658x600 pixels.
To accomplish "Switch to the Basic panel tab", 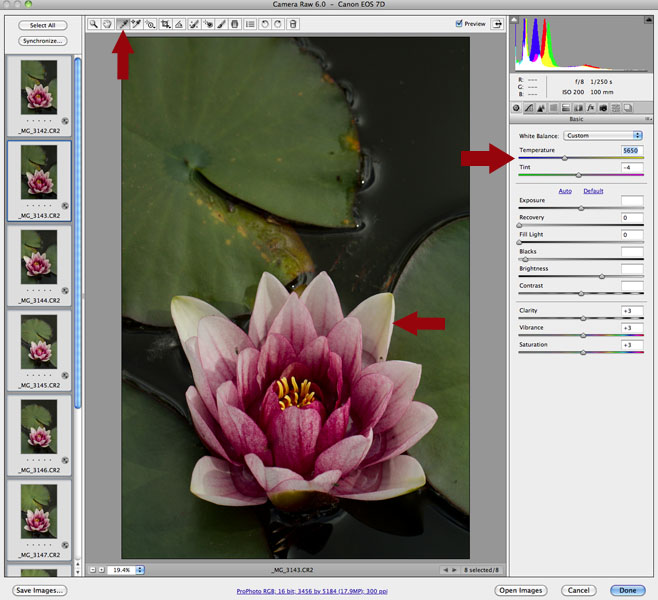I will point(516,108).
